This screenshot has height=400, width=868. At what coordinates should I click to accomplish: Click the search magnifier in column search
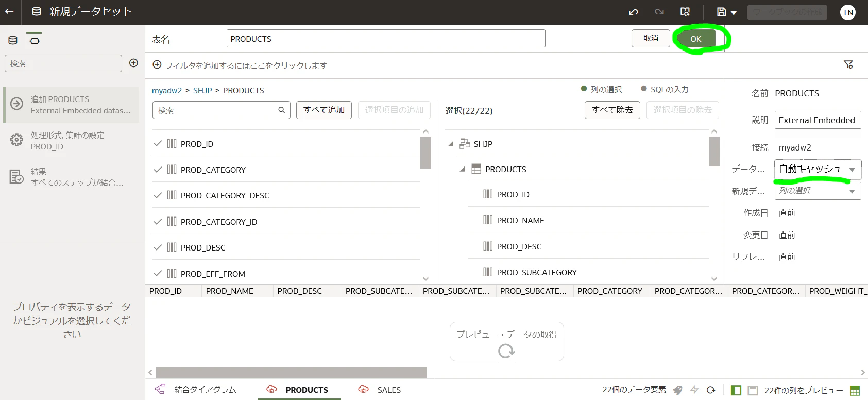click(281, 110)
